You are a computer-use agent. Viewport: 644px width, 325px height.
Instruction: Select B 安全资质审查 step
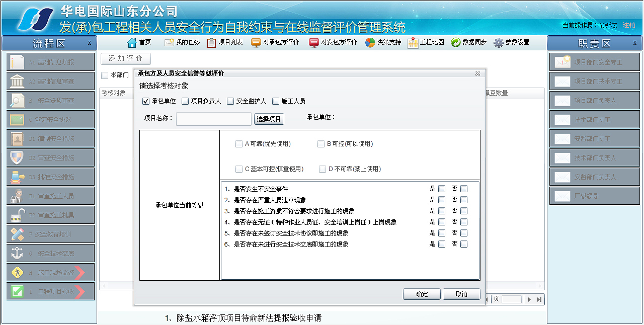pyautogui.click(x=51, y=100)
